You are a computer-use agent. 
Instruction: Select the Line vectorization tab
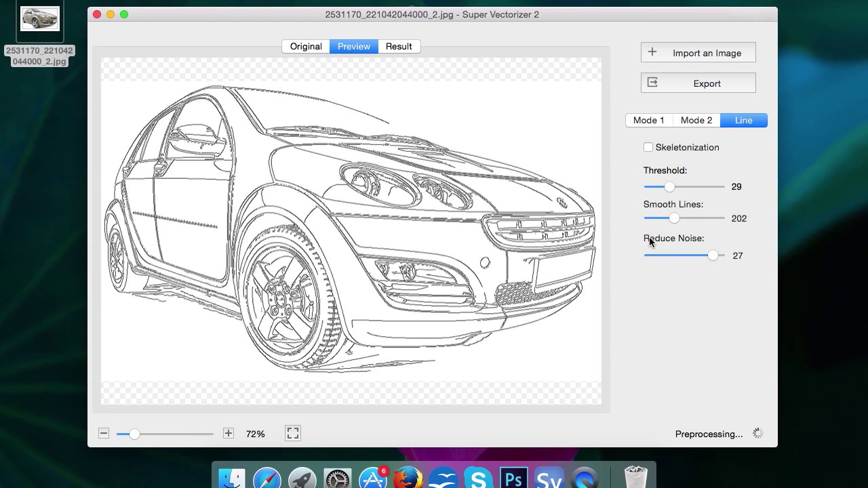[x=743, y=120]
